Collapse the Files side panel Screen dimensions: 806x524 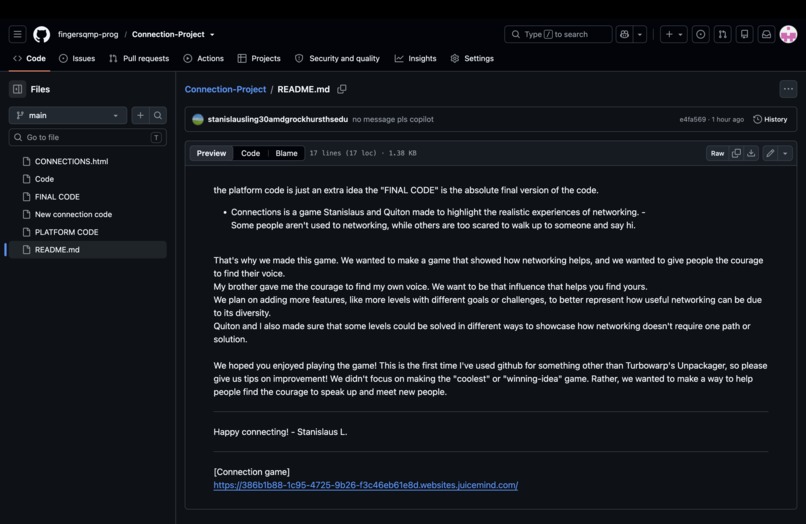click(17, 89)
